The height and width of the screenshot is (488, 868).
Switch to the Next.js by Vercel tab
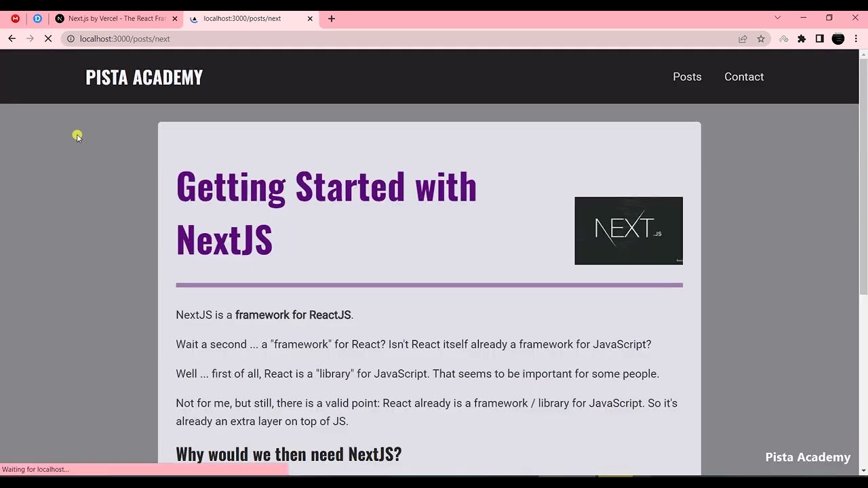(x=117, y=18)
